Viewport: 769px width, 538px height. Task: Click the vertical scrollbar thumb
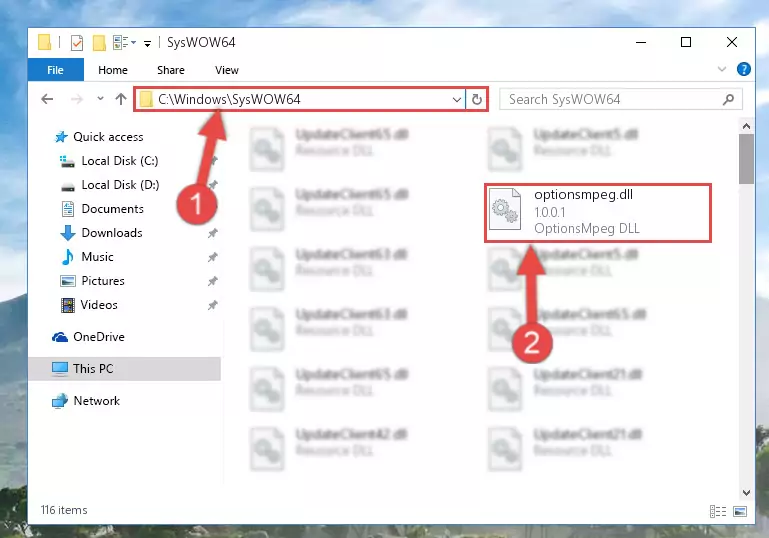click(x=746, y=159)
